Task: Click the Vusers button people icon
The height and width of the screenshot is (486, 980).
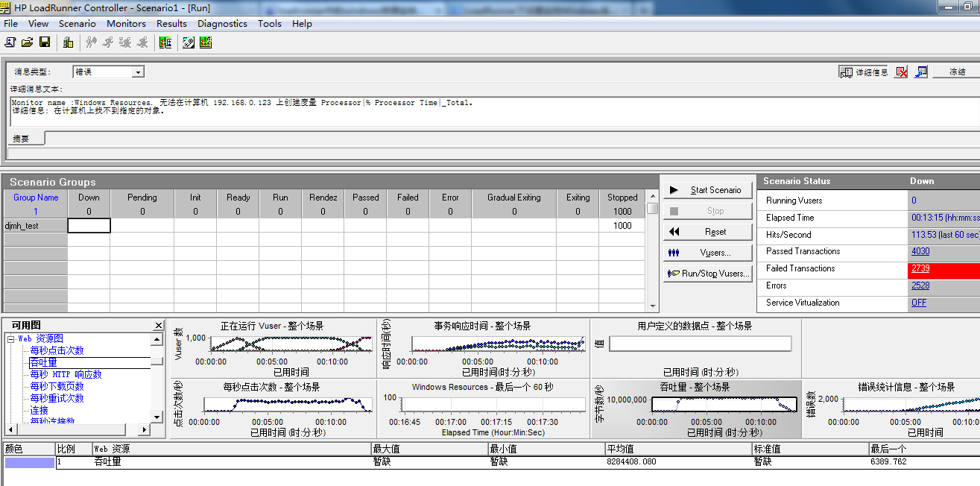Action: coord(674,253)
